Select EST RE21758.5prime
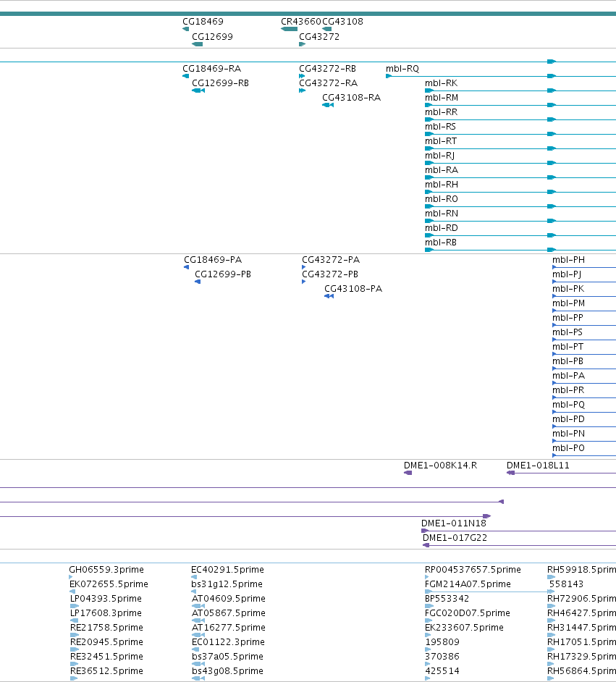Viewport: 616px width, 682px height. [x=106, y=628]
